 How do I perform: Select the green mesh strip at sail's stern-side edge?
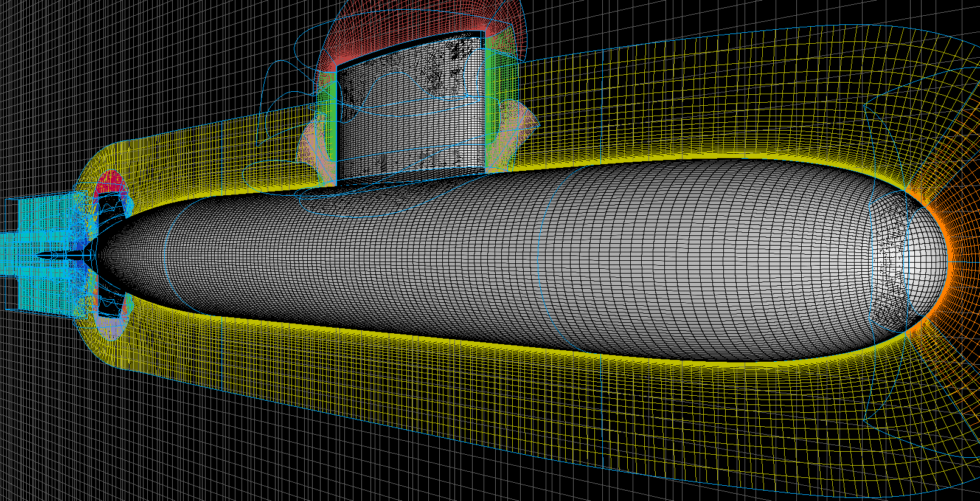tap(332, 122)
